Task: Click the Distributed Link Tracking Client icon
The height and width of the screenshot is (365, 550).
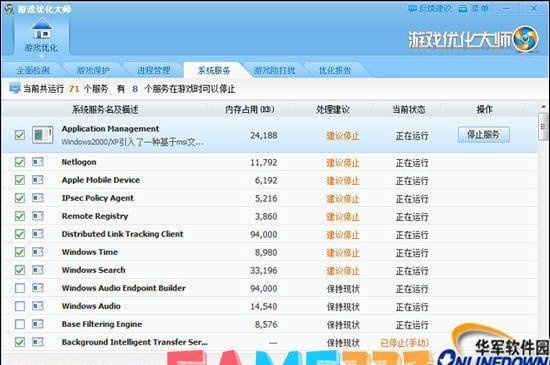Action: click(38, 234)
